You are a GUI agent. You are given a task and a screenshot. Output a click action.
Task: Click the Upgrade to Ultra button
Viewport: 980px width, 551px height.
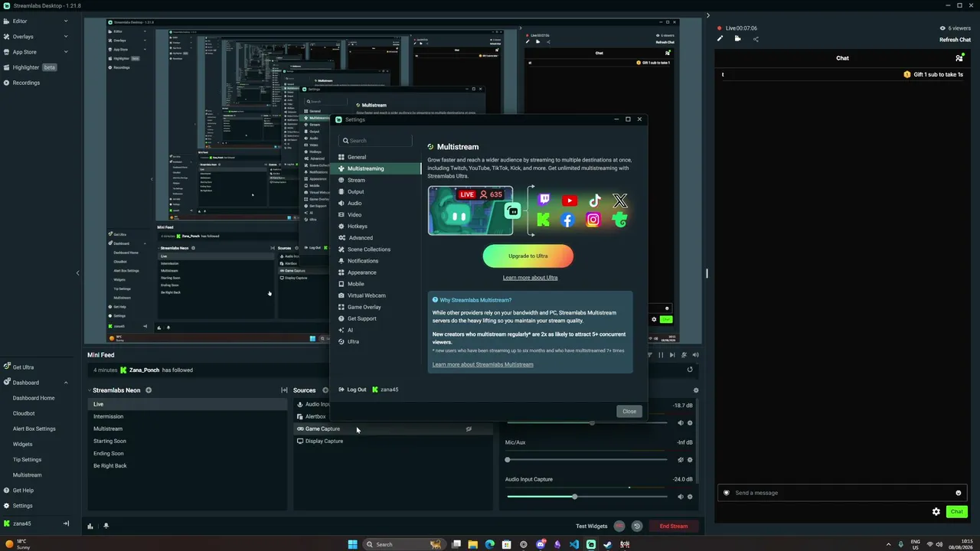pos(528,256)
